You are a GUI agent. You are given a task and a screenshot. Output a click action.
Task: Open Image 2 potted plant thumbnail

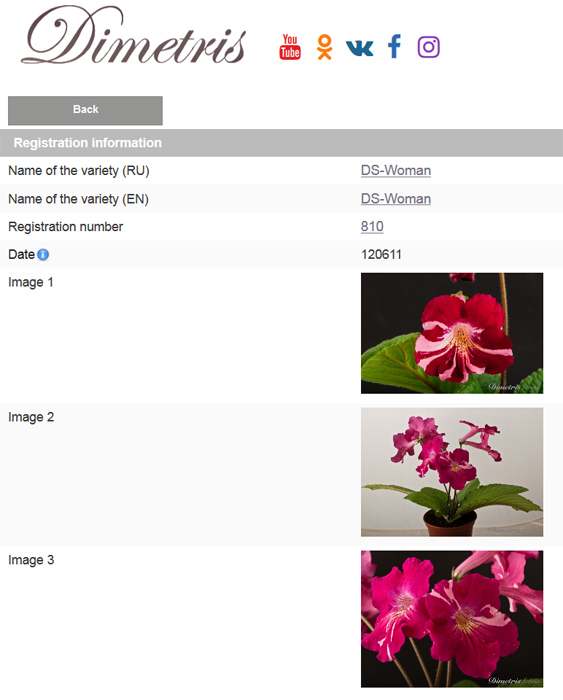[x=452, y=472]
